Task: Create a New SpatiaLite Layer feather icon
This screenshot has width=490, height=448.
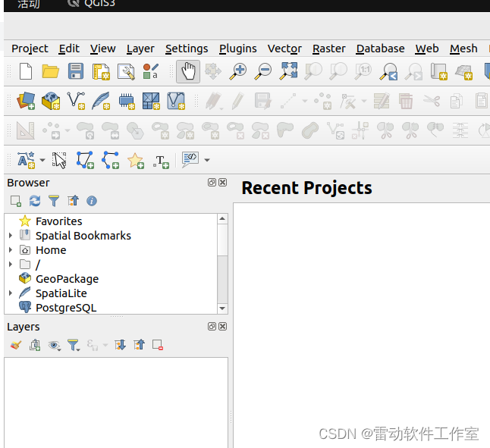Action: (101, 101)
